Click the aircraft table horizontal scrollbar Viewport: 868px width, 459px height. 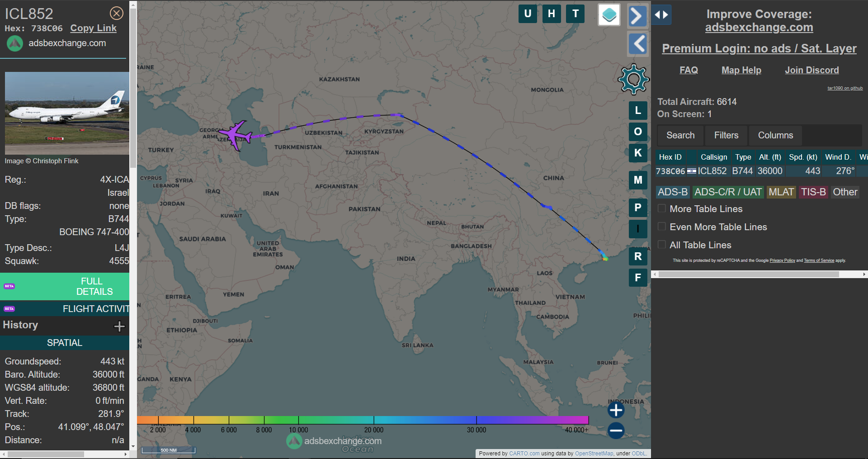[x=749, y=274]
